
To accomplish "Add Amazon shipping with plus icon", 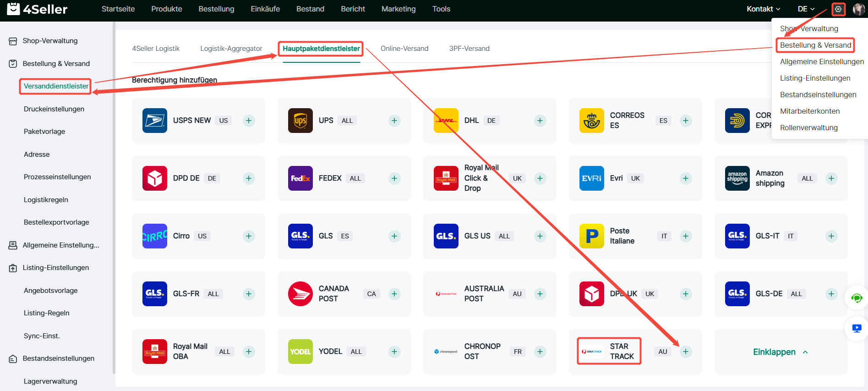I will point(831,178).
